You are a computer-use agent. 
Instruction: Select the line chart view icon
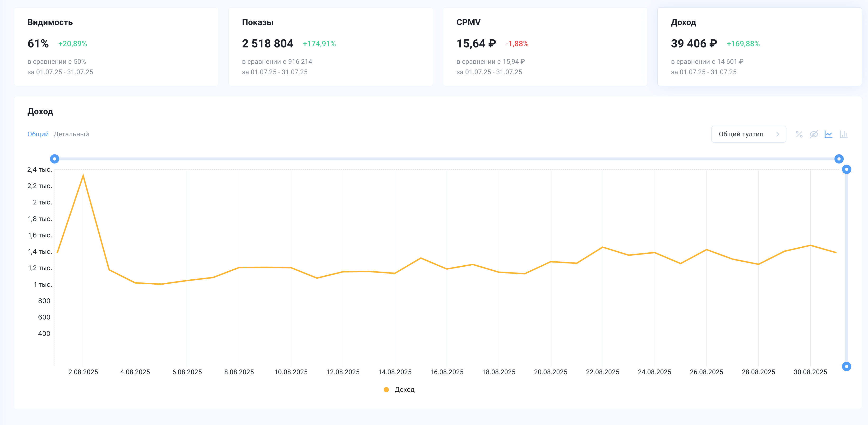tap(829, 134)
